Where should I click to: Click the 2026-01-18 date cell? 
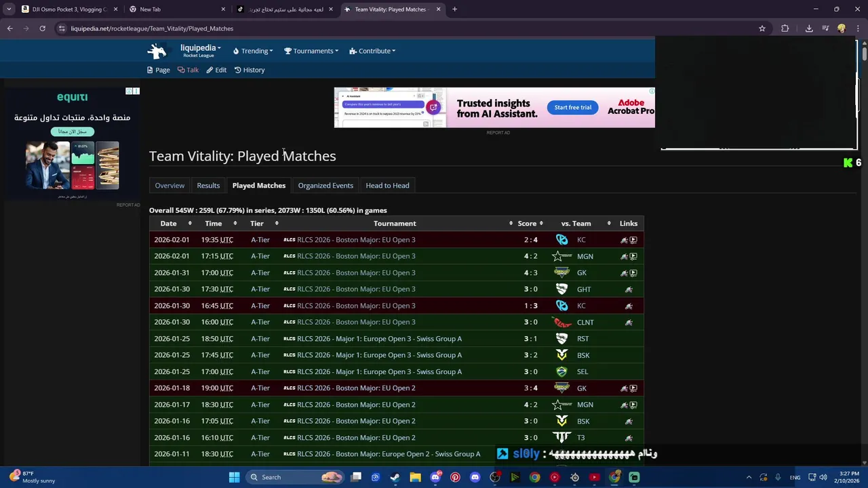pyautogui.click(x=172, y=388)
